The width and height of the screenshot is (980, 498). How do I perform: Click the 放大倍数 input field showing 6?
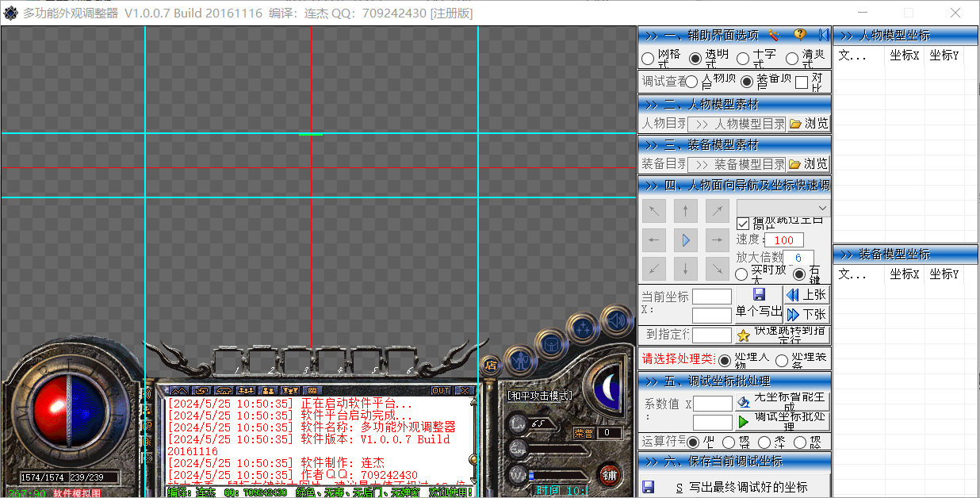(x=798, y=258)
